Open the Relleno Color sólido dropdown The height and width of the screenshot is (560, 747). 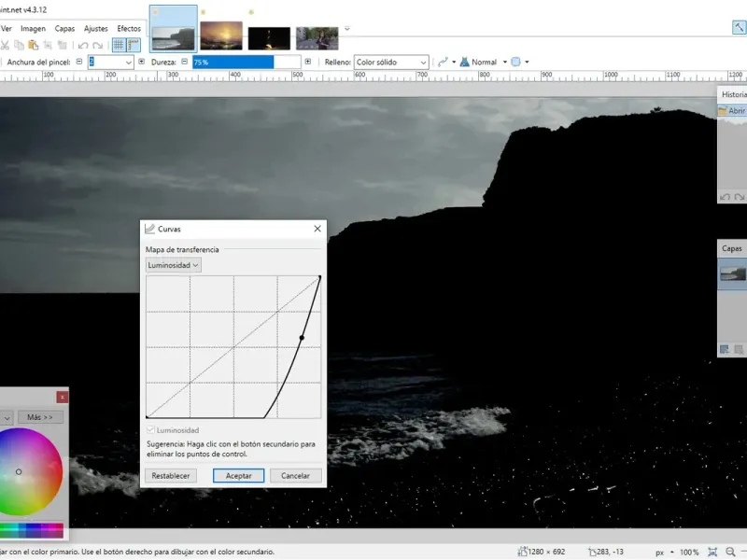tap(391, 63)
